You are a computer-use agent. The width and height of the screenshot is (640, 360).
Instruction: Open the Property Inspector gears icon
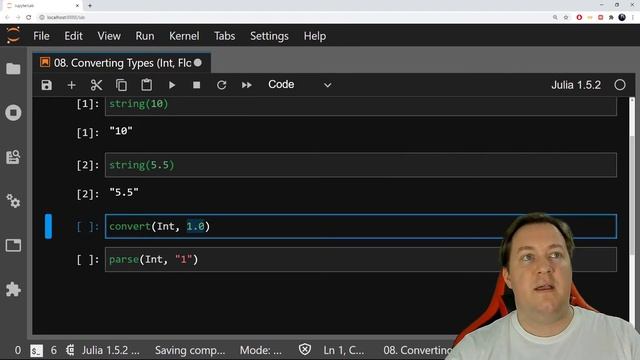pos(13,201)
